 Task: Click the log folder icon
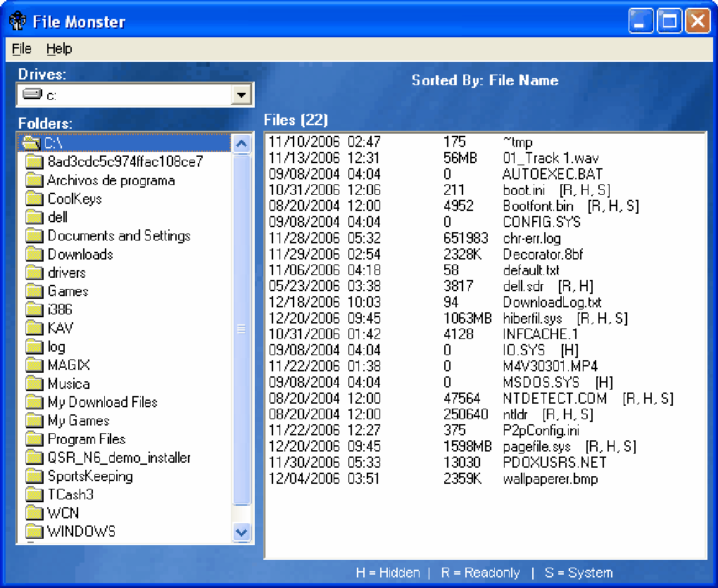(34, 346)
